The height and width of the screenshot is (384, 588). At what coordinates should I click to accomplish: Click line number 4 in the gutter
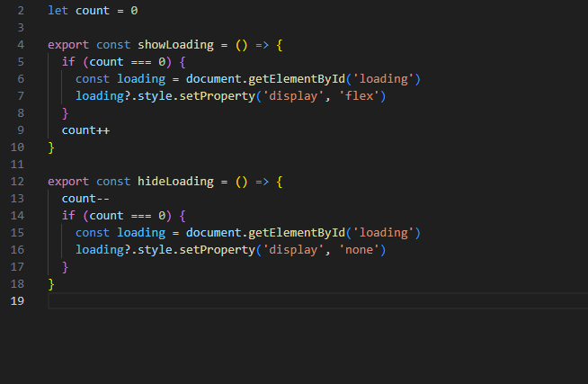[x=21, y=45]
